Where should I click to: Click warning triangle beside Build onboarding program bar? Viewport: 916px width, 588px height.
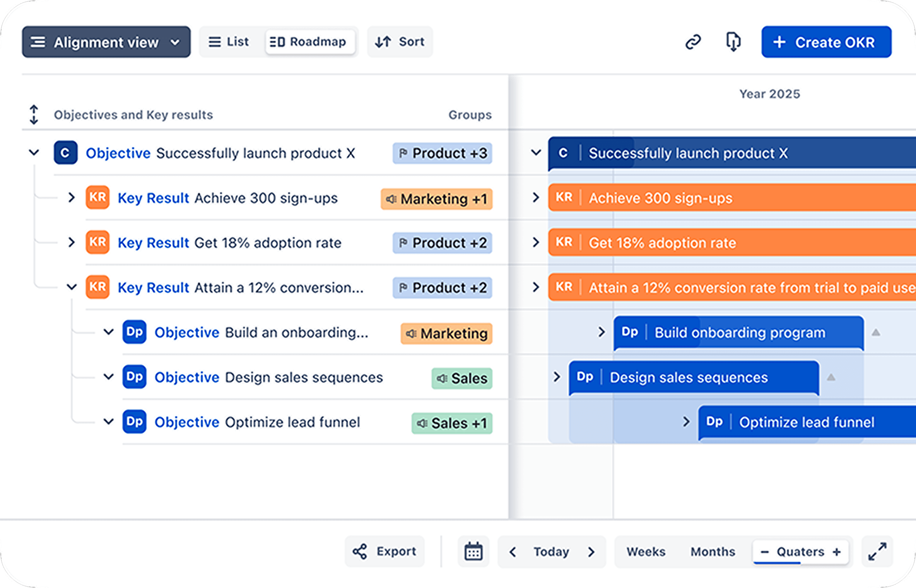click(x=876, y=332)
